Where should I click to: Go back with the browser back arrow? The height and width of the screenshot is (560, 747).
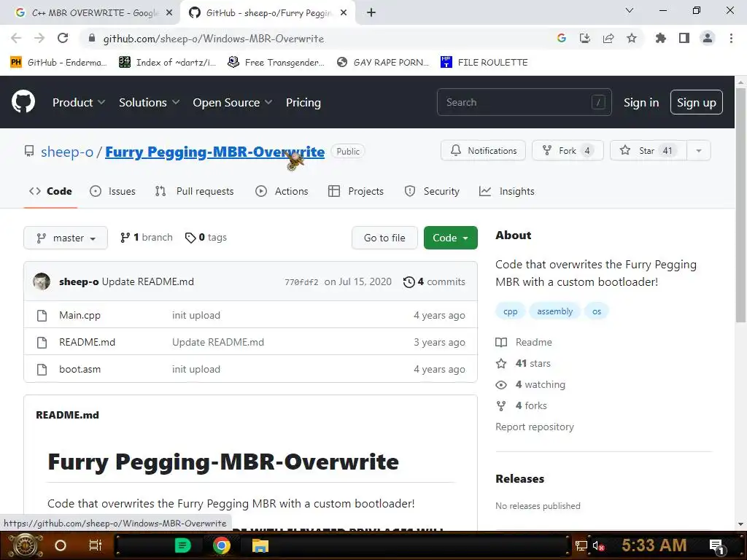(x=16, y=38)
